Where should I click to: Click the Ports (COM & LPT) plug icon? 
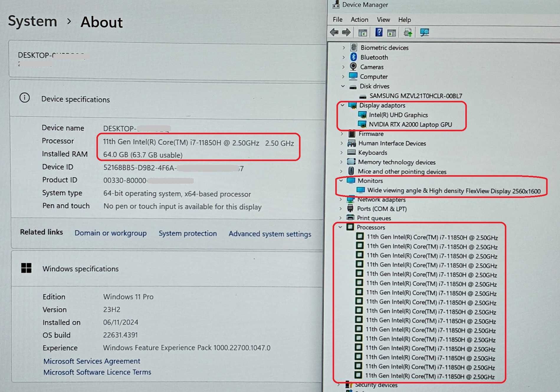click(x=350, y=209)
